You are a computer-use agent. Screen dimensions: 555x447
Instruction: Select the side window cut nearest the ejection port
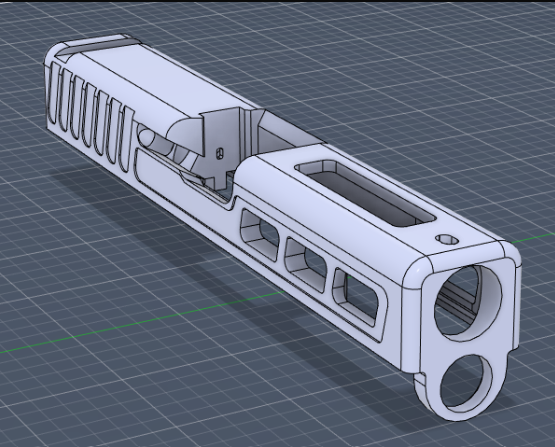[x=261, y=235]
